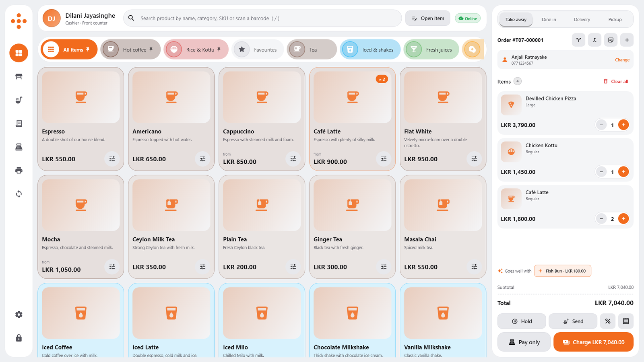Open the kitchen orders icon in sidebar
The height and width of the screenshot is (362, 644).
(x=19, y=100)
